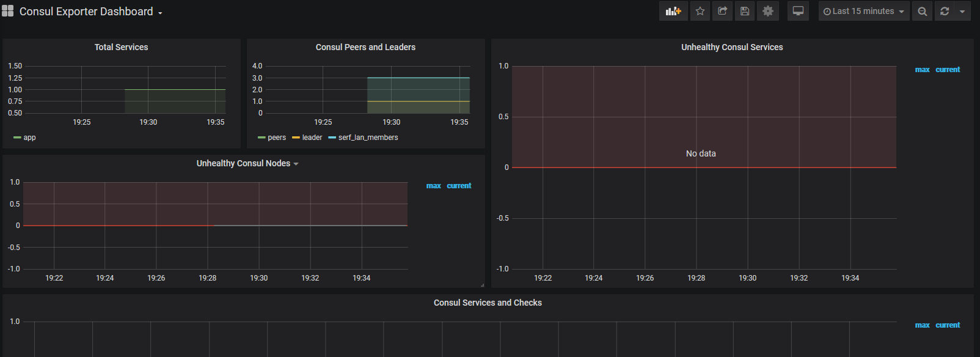Click the No data text in Unhealthy Services
The width and height of the screenshot is (980, 357).
pos(701,153)
